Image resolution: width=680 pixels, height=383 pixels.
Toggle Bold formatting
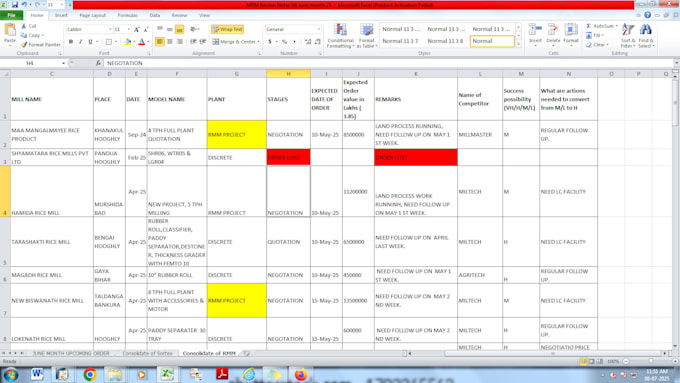pos(71,42)
